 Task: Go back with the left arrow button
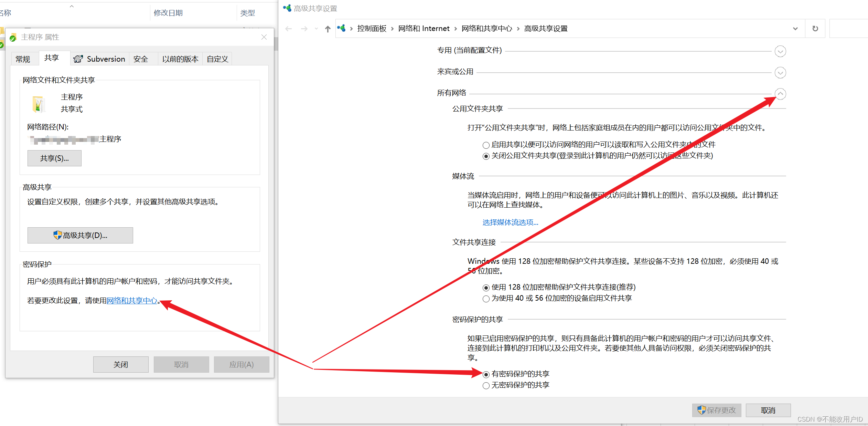289,29
